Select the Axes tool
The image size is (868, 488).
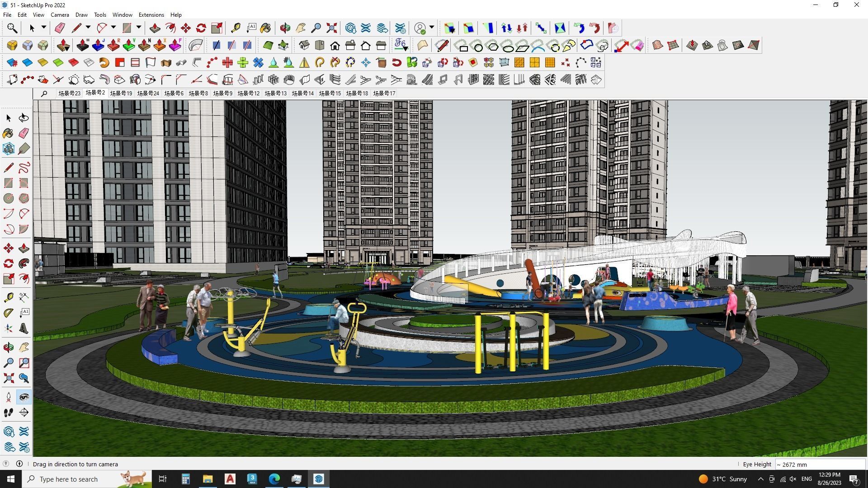[9, 328]
